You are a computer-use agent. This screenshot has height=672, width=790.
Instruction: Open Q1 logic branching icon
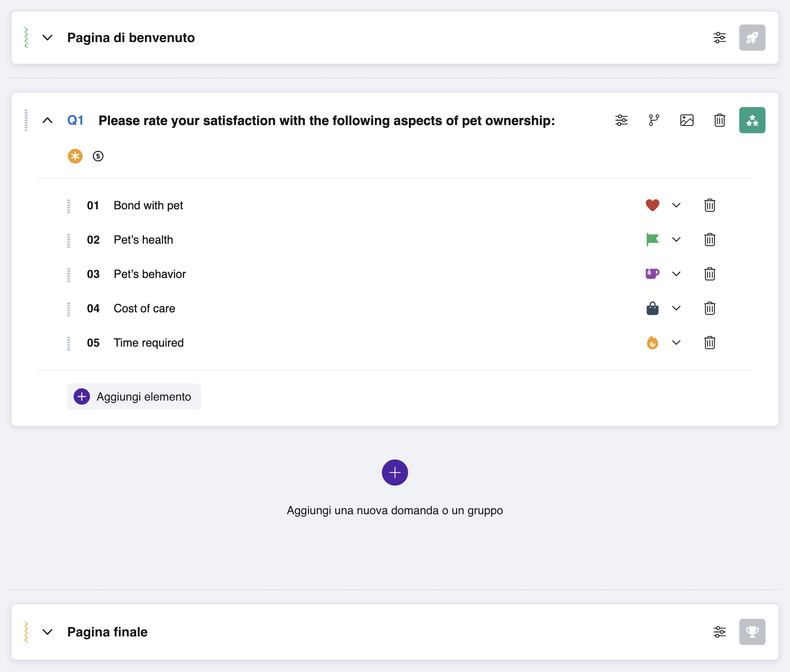point(654,120)
